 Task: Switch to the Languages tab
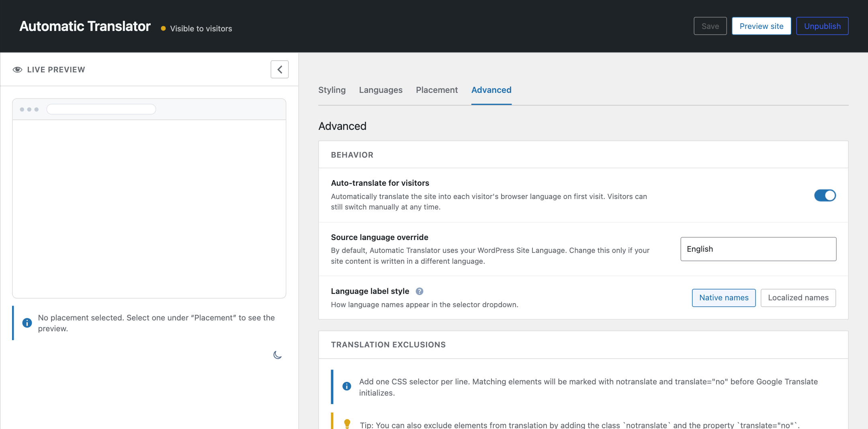click(381, 90)
